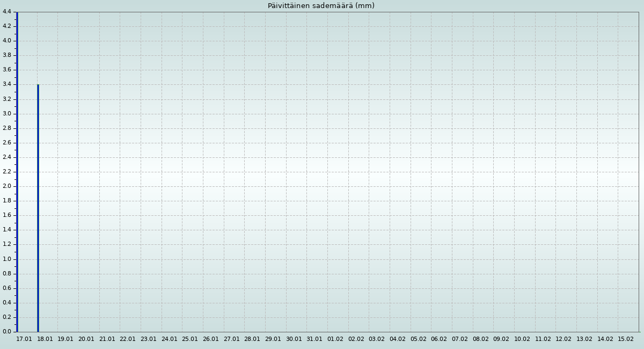Image resolution: width=644 pixels, height=349 pixels.
Task: Click the 2.0 y-axis label
Action: (x=7, y=186)
